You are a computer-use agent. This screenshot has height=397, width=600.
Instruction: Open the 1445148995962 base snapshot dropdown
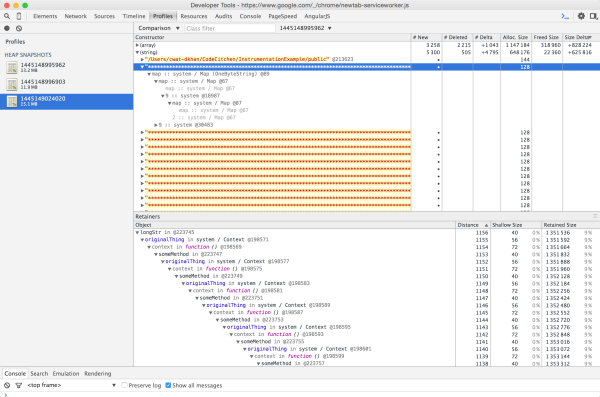pos(305,28)
